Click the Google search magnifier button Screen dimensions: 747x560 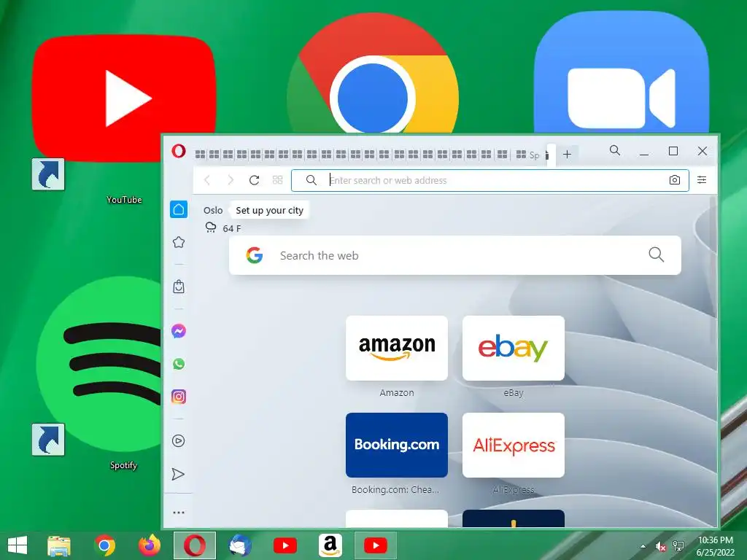[x=656, y=254]
